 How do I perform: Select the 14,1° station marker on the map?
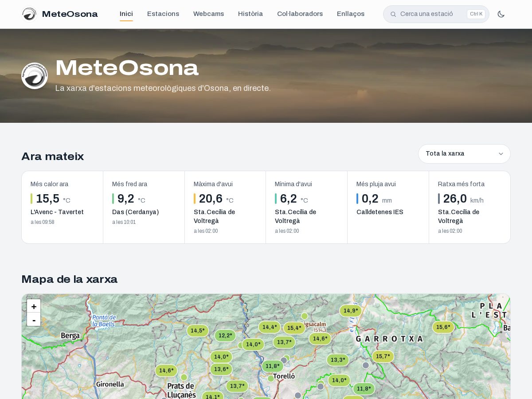pos(213,396)
